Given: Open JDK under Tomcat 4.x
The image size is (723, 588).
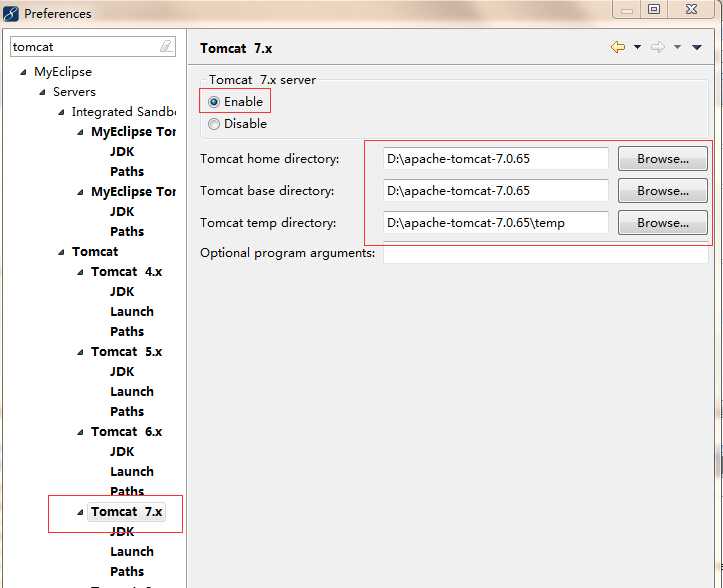Looking at the screenshot, I should [x=122, y=292].
